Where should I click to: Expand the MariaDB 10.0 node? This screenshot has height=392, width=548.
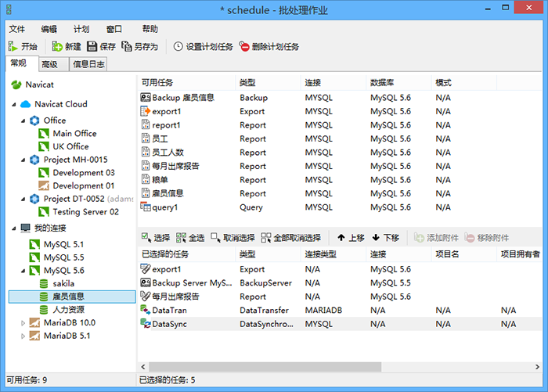click(23, 323)
